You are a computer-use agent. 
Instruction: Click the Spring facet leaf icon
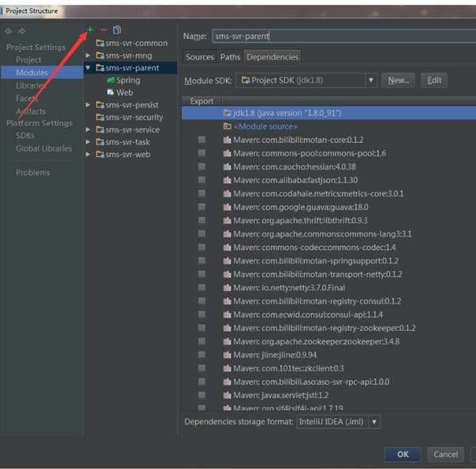pos(110,80)
